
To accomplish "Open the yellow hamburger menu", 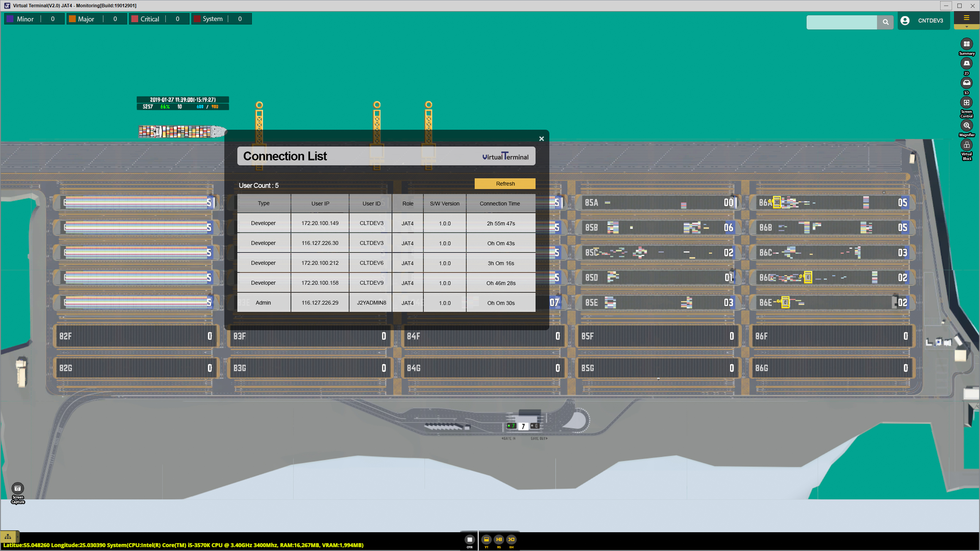I will (966, 18).
